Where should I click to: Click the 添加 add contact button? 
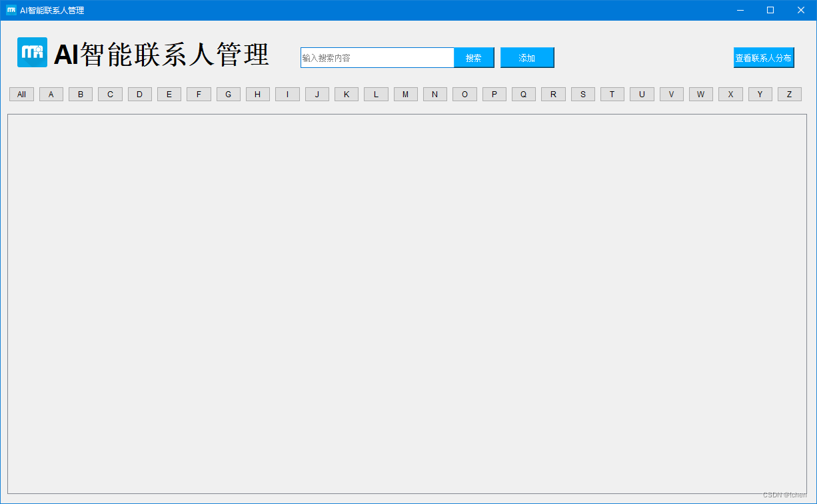coord(527,58)
